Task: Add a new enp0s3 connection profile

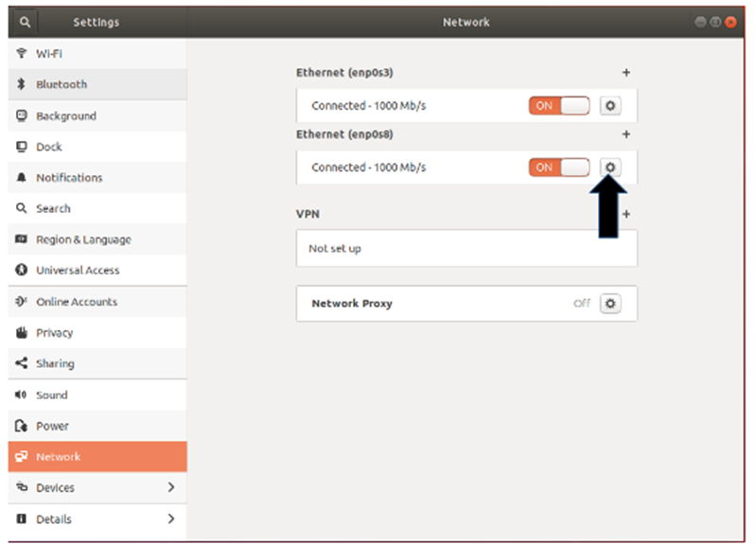Action: (625, 73)
